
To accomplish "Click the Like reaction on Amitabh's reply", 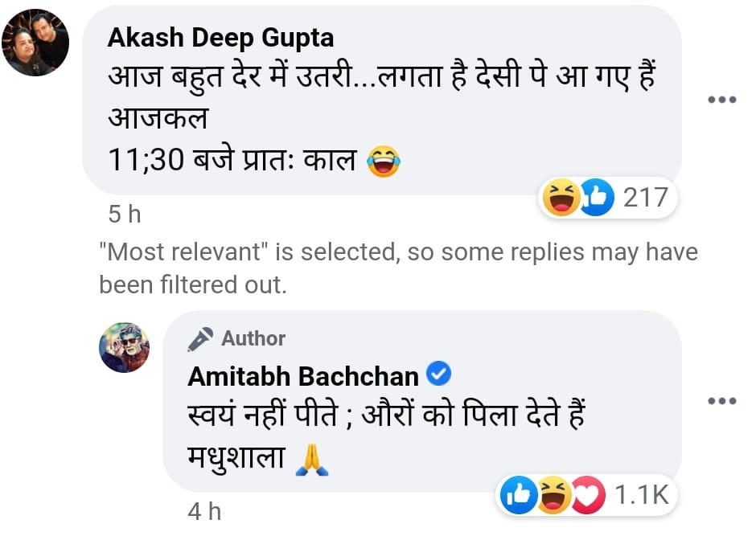I will click(519, 494).
